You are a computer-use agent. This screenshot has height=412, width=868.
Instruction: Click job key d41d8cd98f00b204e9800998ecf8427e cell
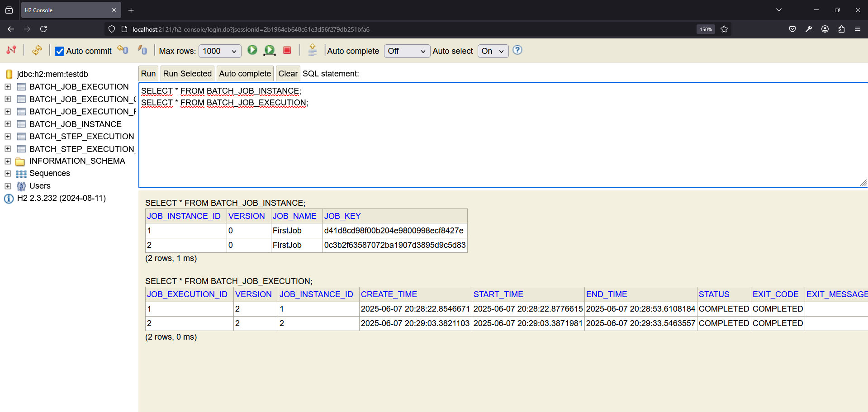point(395,231)
